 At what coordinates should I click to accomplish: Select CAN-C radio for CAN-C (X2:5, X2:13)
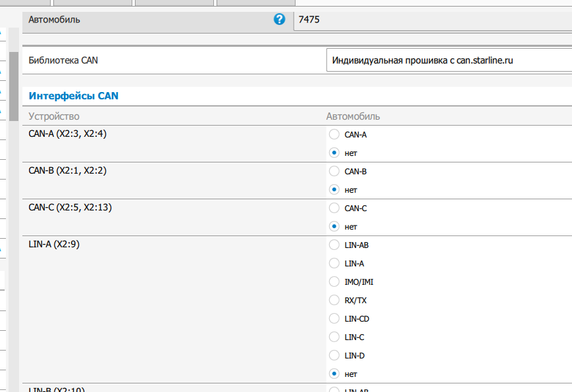[334, 208]
